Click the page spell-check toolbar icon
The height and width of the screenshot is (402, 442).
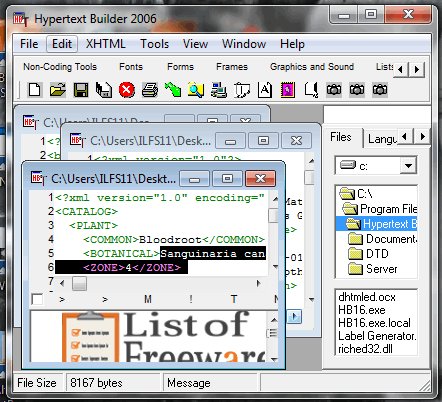[311, 90]
